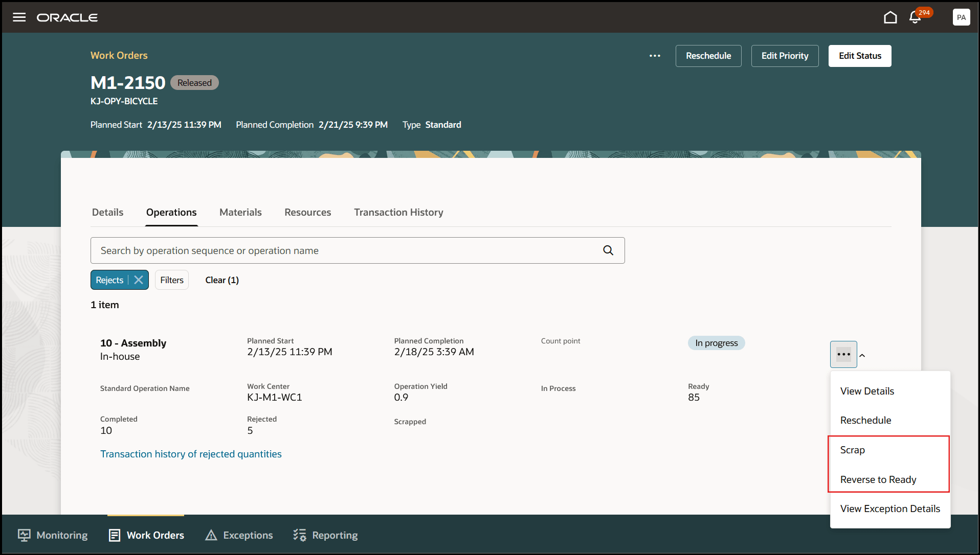Click the KJ-OPY-BICYCLE item name
Viewport: 980px width, 555px height.
pos(124,101)
